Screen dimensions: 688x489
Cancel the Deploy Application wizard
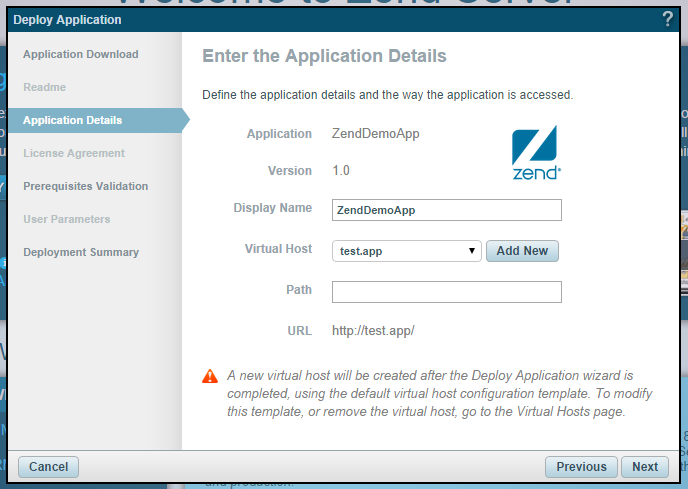tap(48, 467)
